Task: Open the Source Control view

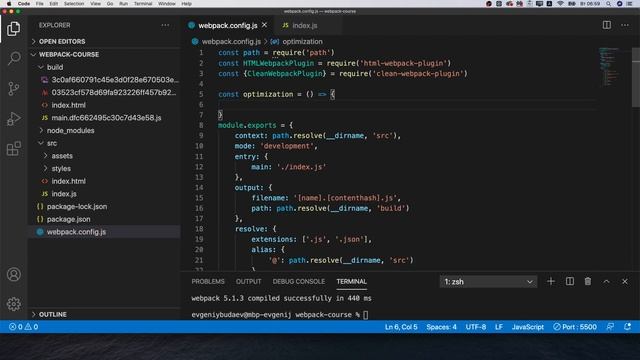Action: click(x=13, y=88)
